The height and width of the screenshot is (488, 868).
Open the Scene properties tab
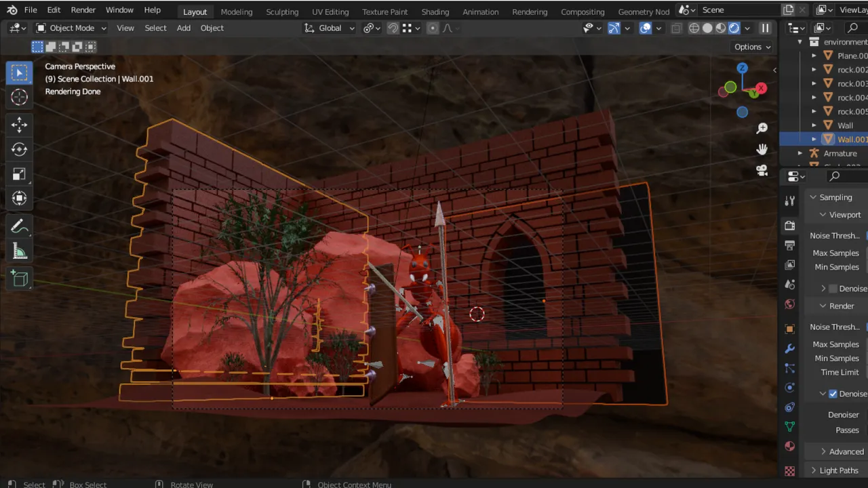point(789,284)
